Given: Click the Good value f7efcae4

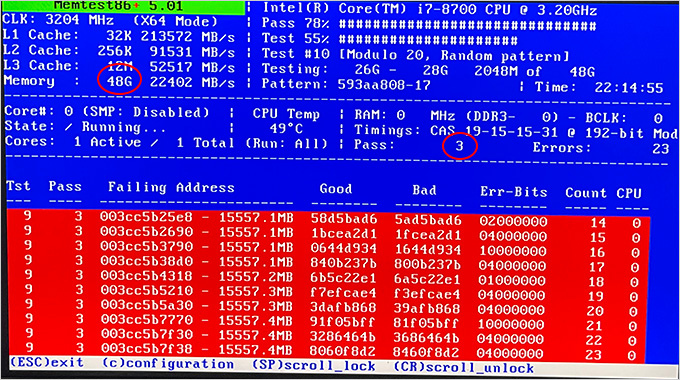Looking at the screenshot, I should coord(343,293).
